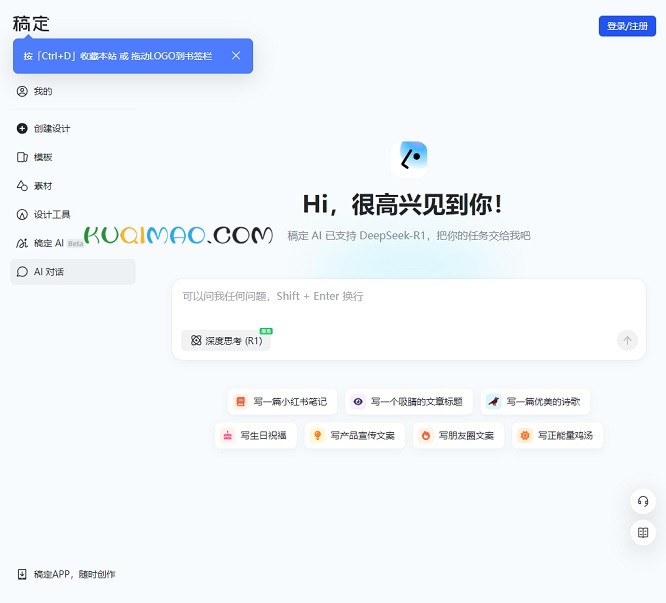The height and width of the screenshot is (603, 666).
Task: Click the light bulb icon for 产品宣传文案
Action: tap(317, 435)
